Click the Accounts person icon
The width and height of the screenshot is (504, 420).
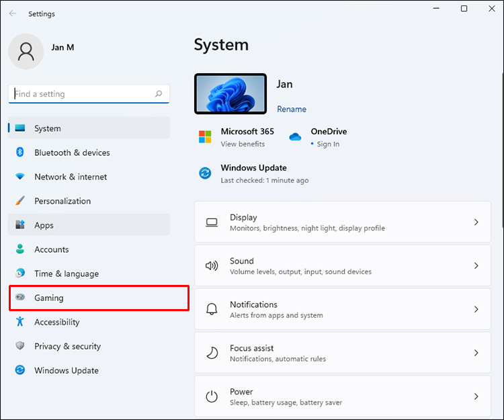pyautogui.click(x=20, y=249)
